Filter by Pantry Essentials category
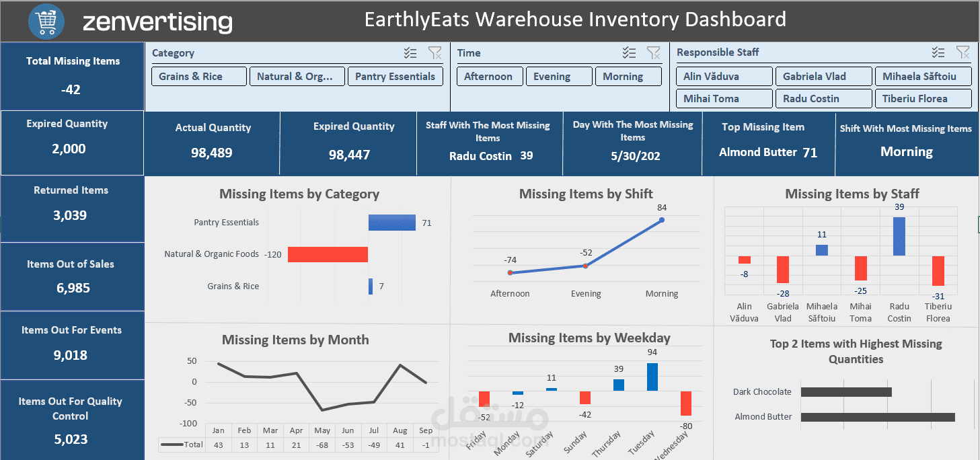 click(x=395, y=77)
